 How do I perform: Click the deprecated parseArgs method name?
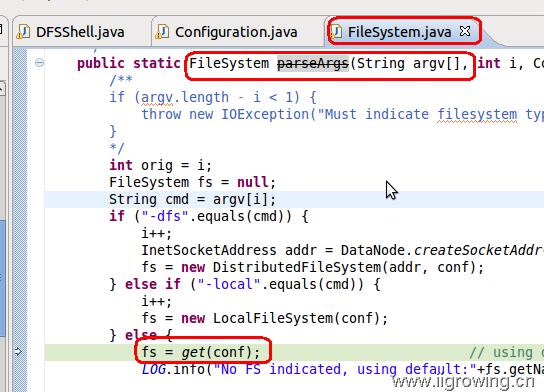[x=313, y=63]
